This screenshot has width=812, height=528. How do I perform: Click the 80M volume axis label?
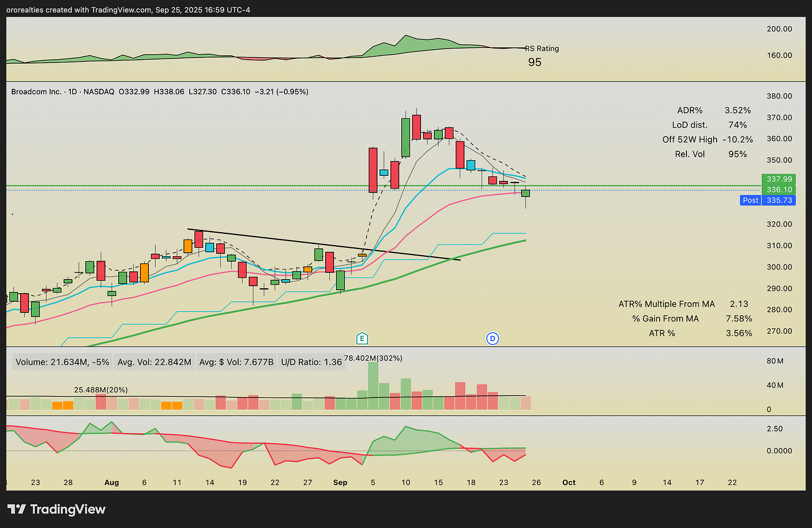pyautogui.click(x=775, y=361)
